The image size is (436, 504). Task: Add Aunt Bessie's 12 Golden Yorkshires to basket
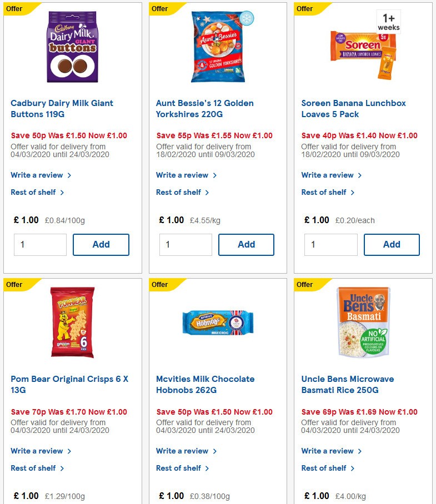246,244
